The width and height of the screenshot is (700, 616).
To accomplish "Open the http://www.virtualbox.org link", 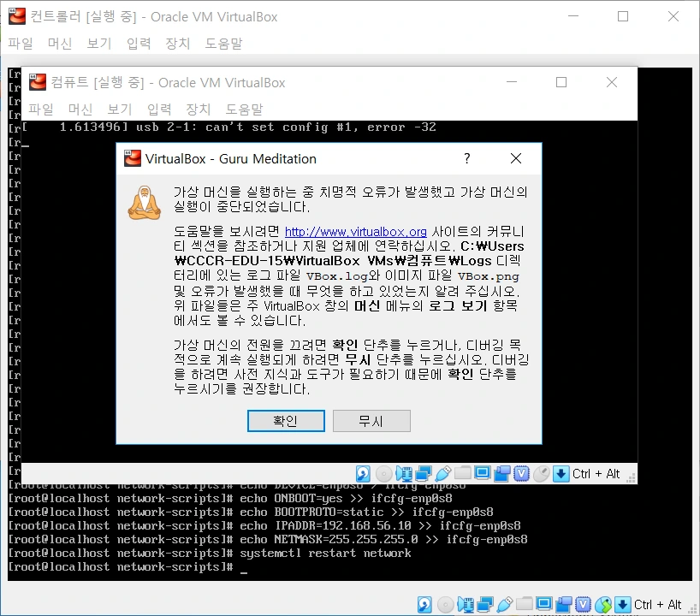I will 355,232.
